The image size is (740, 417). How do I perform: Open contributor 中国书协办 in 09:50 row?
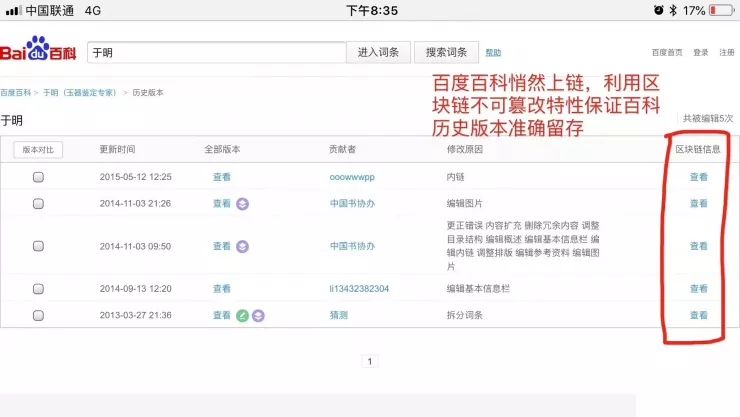tap(352, 246)
